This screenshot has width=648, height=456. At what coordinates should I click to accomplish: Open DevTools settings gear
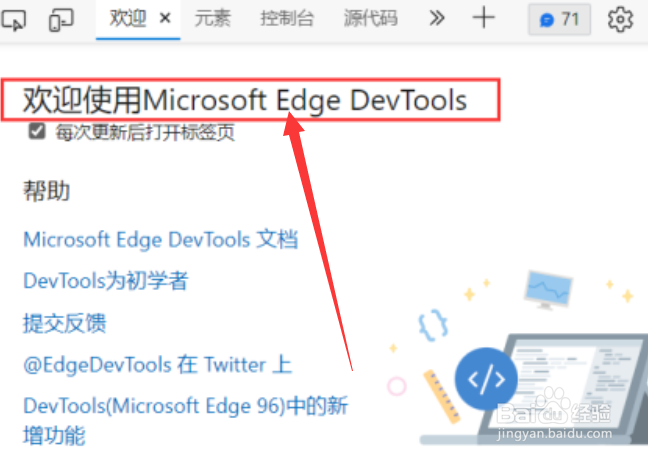coord(620,19)
